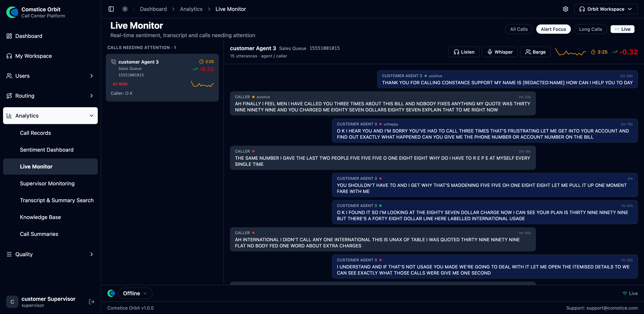Click the sentiment sparkline in call header
This screenshot has width=644, height=314.
coord(570,52)
